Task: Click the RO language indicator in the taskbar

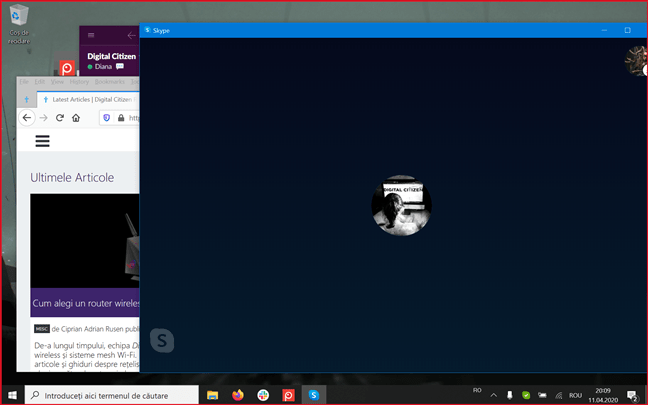Action: [477, 391]
